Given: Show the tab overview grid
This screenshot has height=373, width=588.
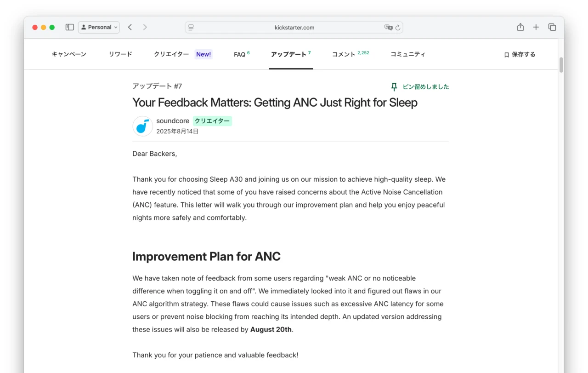Looking at the screenshot, I should pyautogui.click(x=552, y=27).
